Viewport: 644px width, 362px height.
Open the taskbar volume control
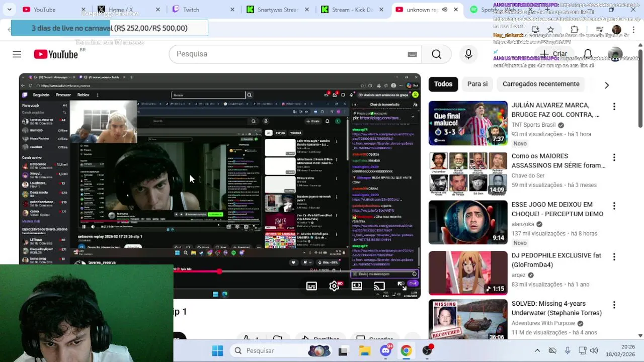[x=594, y=350]
